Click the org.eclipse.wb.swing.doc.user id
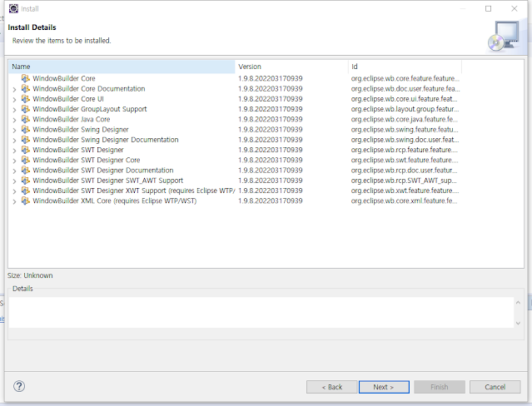This screenshot has height=406, width=532. click(x=405, y=140)
